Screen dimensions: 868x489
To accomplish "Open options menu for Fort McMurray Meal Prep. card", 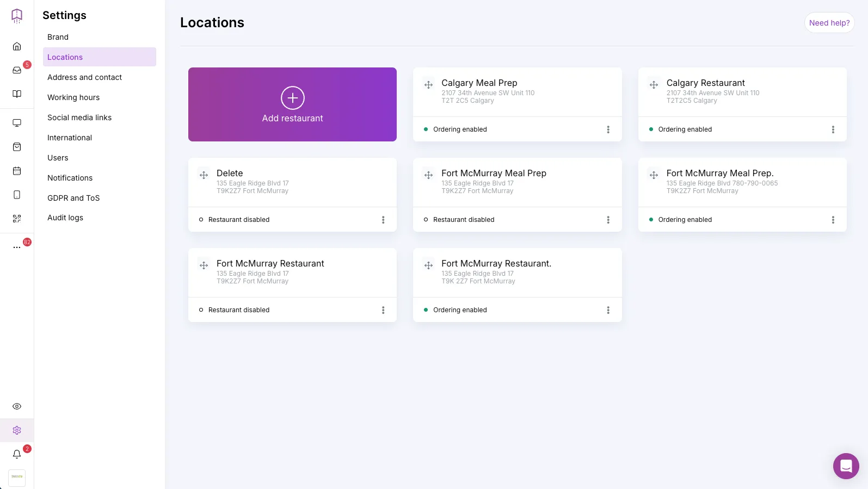I will click(833, 220).
